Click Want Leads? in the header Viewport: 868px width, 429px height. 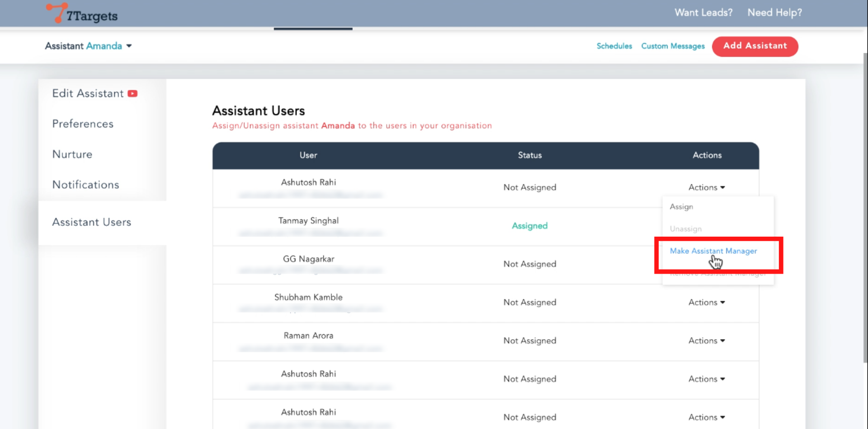point(703,13)
